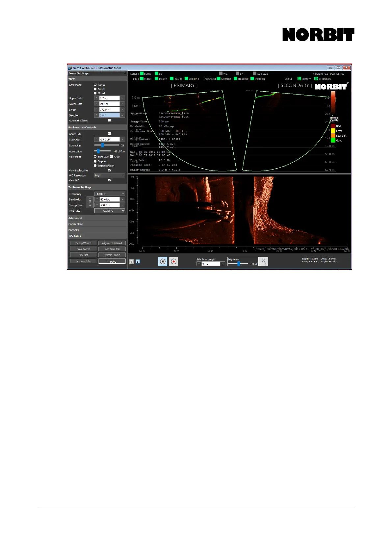Click the grey WC indicator square
The image size is (392, 554).
pyautogui.click(x=221, y=74)
